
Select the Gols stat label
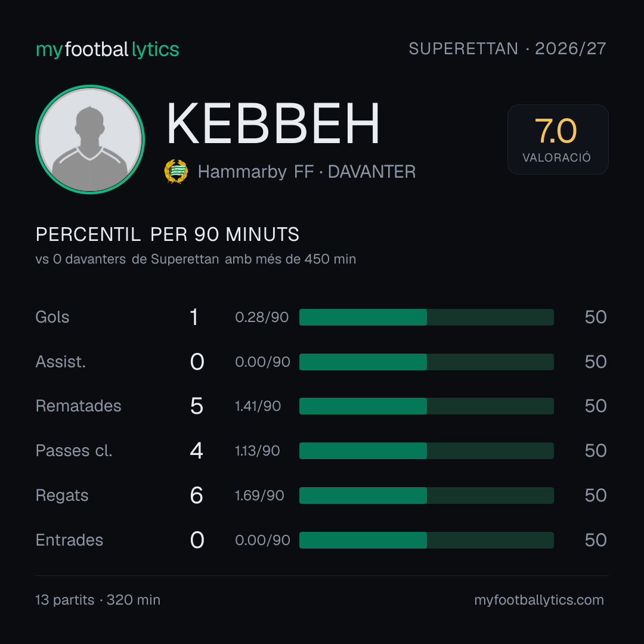(52, 317)
